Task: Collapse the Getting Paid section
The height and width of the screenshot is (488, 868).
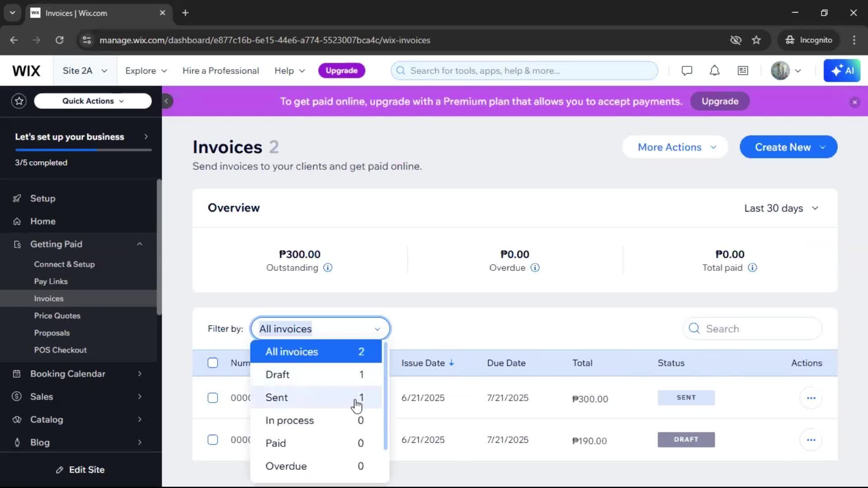Action: [78, 244]
